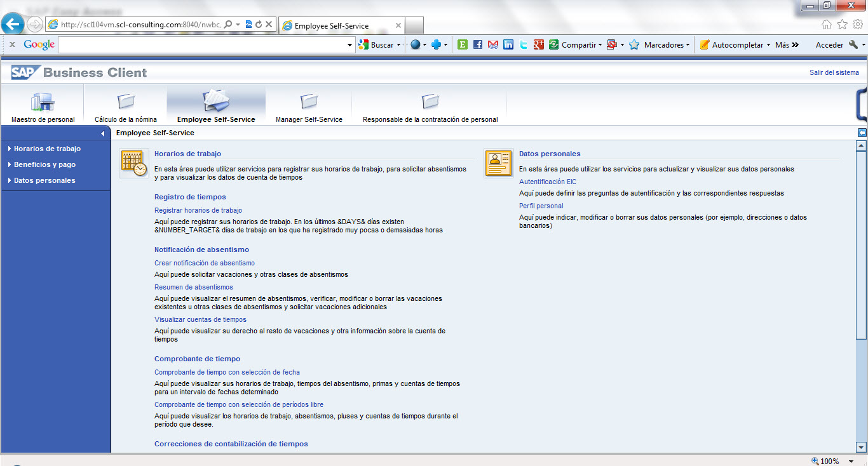Click inside the Google search box
The image size is (868, 466).
pos(203,44)
